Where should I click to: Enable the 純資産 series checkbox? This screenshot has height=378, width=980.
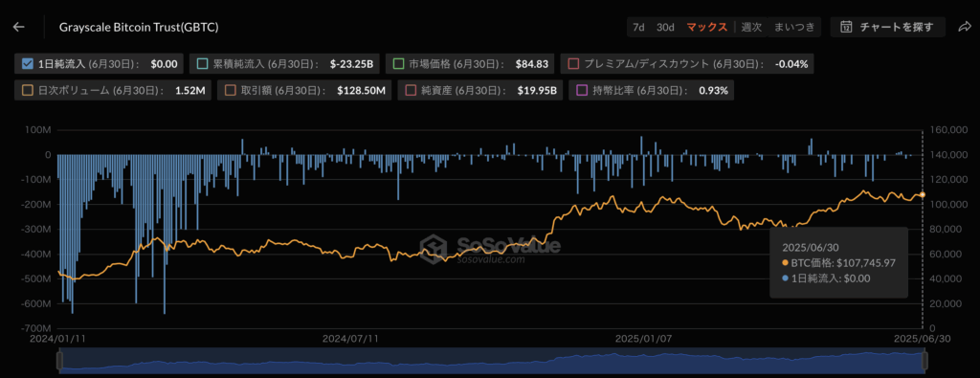[411, 91]
